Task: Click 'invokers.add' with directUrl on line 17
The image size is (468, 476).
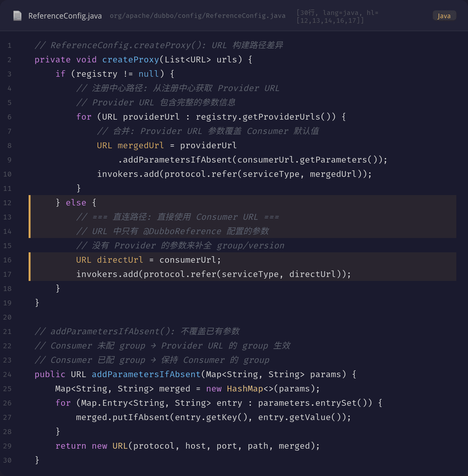Action: 214,274
